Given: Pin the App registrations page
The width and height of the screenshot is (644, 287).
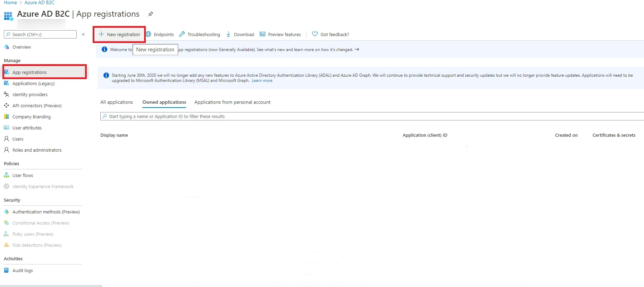Looking at the screenshot, I should pos(150,14).
